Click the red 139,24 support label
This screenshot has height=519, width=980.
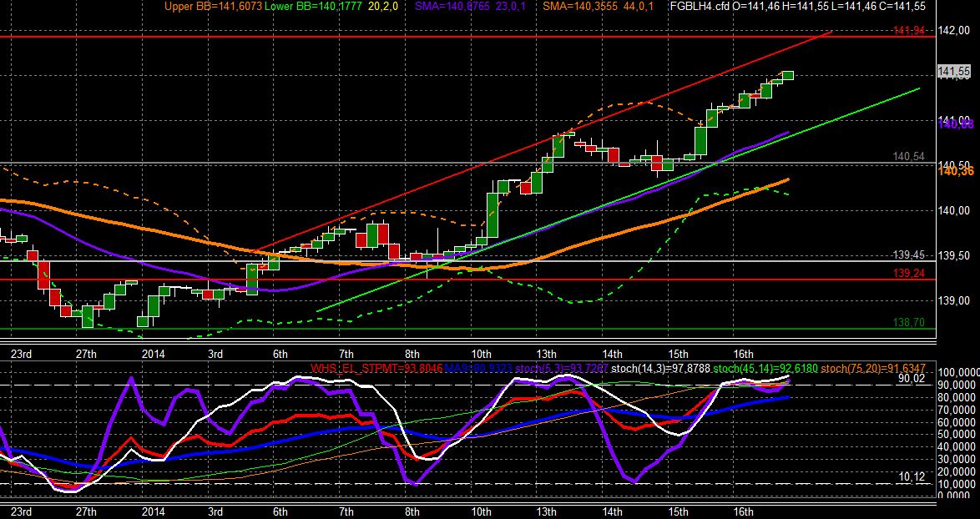pyautogui.click(x=909, y=274)
